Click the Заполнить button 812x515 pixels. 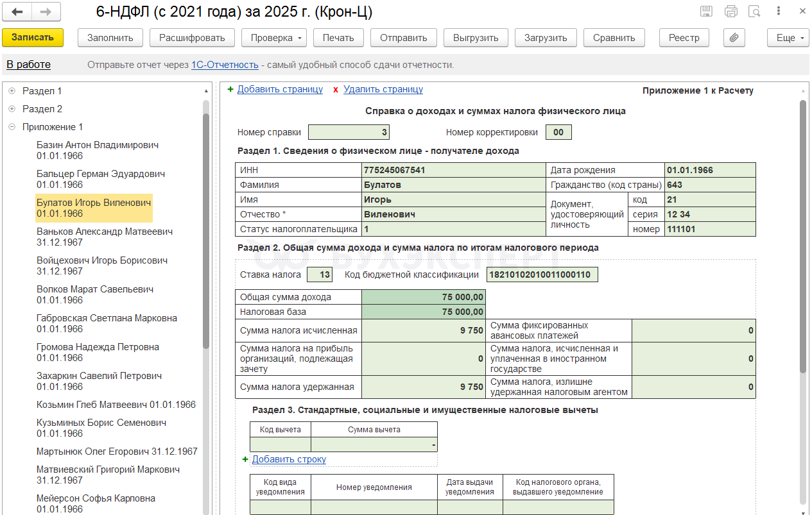tap(110, 38)
